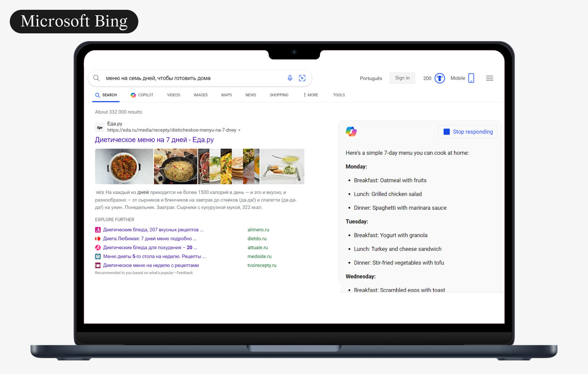Click the magnifier icon in search box
The height and width of the screenshot is (374, 588).
(x=96, y=78)
